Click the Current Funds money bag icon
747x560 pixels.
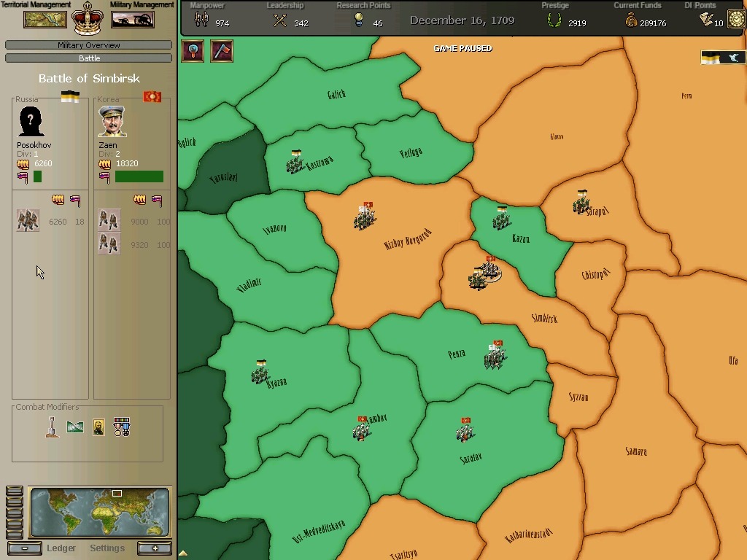coord(631,20)
